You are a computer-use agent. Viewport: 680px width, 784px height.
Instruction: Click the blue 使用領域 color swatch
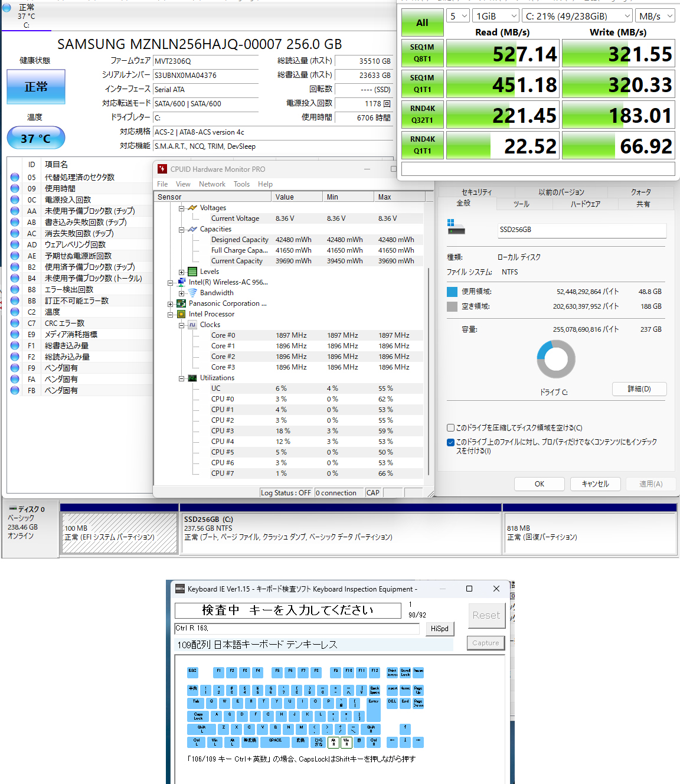pos(452,291)
